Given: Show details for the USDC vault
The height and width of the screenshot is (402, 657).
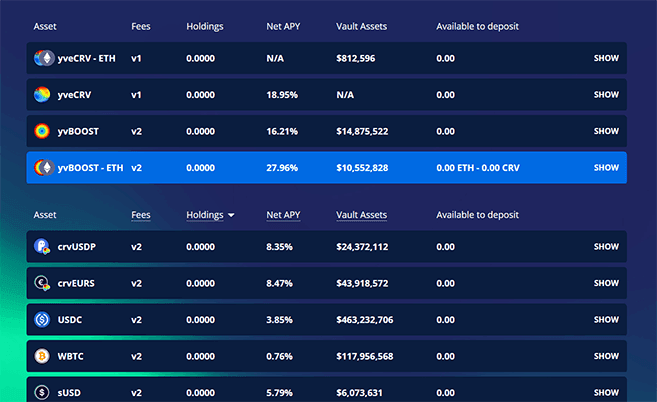Looking at the screenshot, I should coord(606,320).
